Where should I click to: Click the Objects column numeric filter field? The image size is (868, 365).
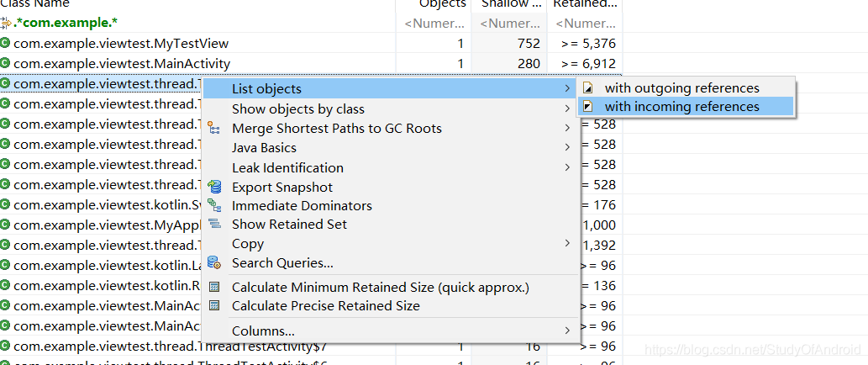click(434, 24)
